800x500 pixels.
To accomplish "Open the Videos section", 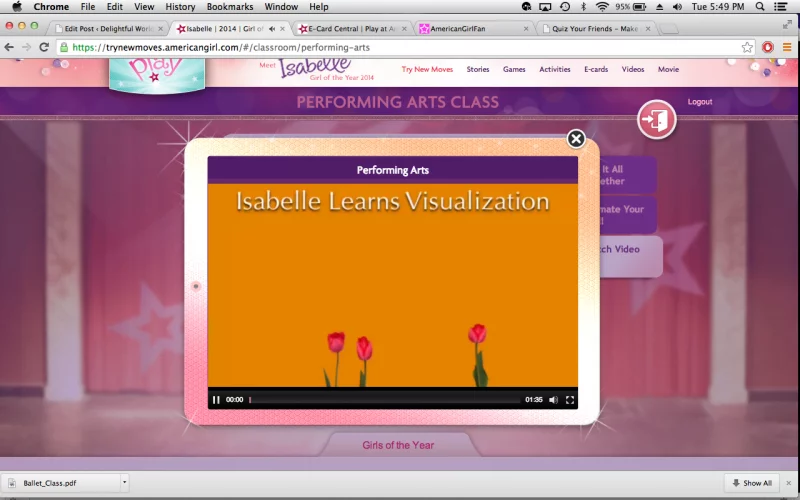I will (633, 69).
